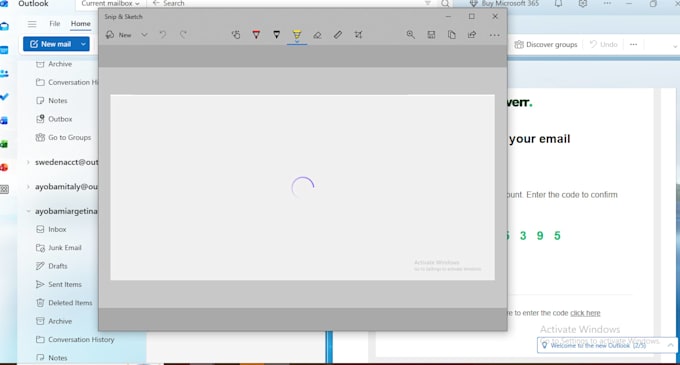Expand the swedenacct account
Image resolution: width=680 pixels, height=365 pixels.
[x=28, y=163]
